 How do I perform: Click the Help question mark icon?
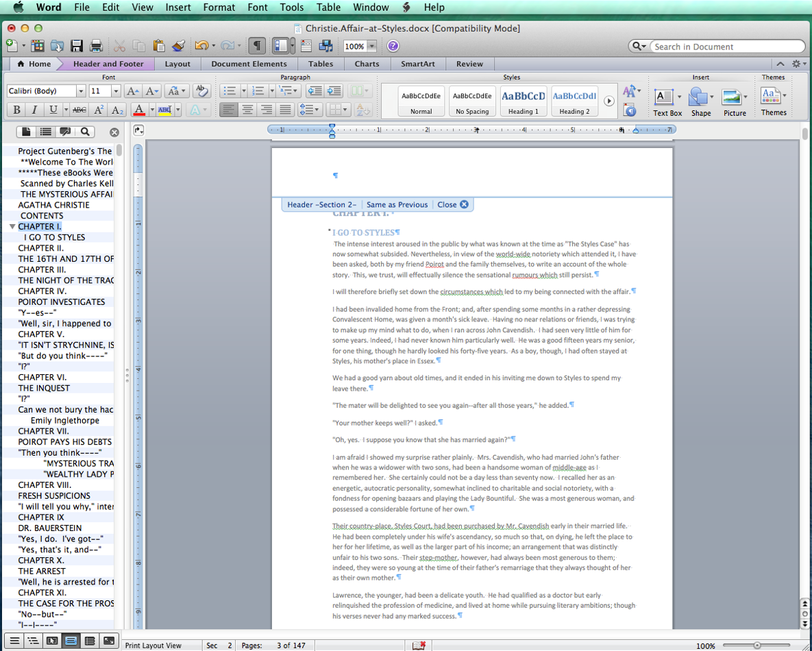click(393, 46)
